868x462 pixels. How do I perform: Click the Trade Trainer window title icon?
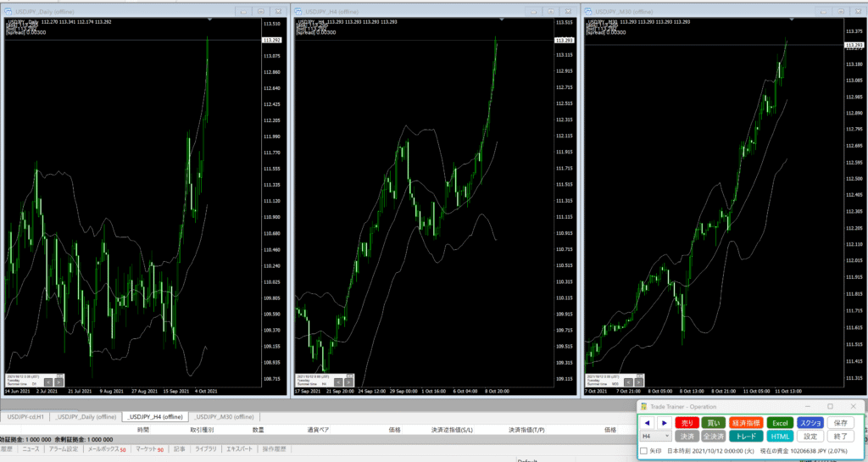point(644,407)
